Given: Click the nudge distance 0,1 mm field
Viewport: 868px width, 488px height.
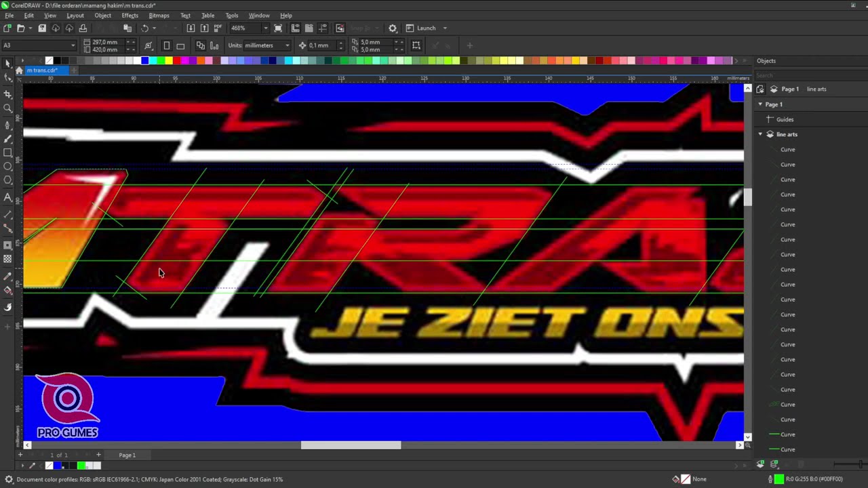Looking at the screenshot, I should click(x=322, y=45).
